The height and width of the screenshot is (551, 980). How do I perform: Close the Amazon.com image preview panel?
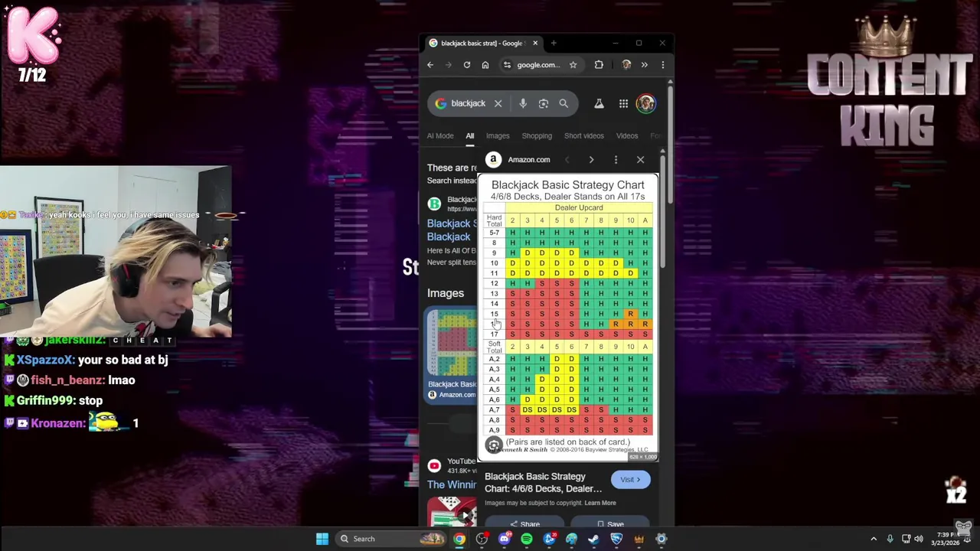tap(641, 160)
